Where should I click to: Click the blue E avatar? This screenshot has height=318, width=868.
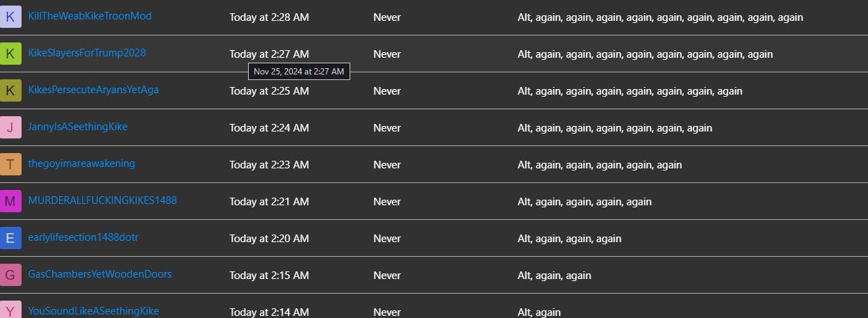point(10,237)
